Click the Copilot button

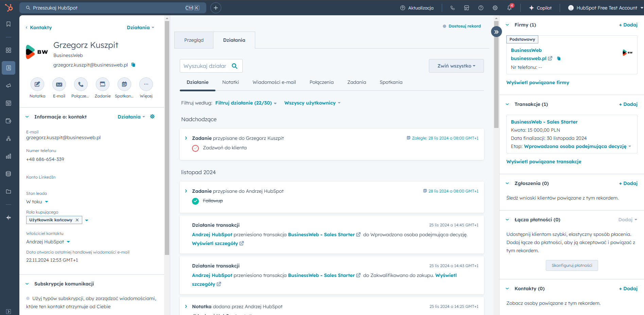point(540,8)
